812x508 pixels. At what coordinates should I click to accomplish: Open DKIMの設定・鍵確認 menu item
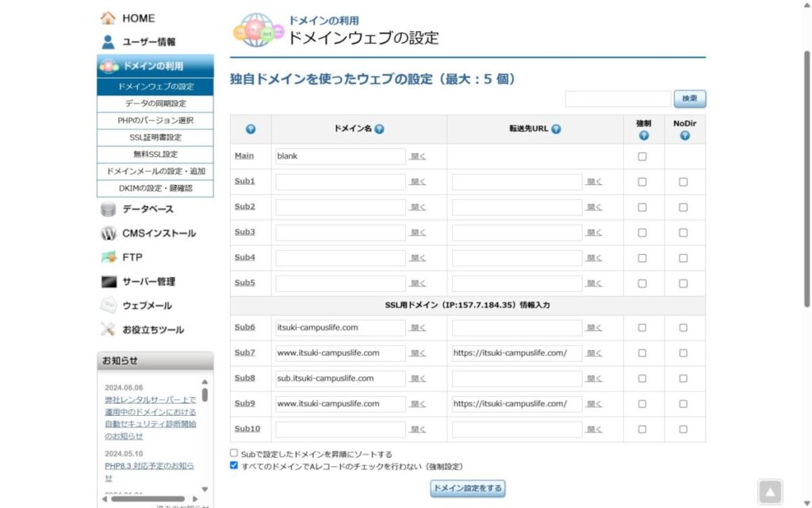(155, 188)
